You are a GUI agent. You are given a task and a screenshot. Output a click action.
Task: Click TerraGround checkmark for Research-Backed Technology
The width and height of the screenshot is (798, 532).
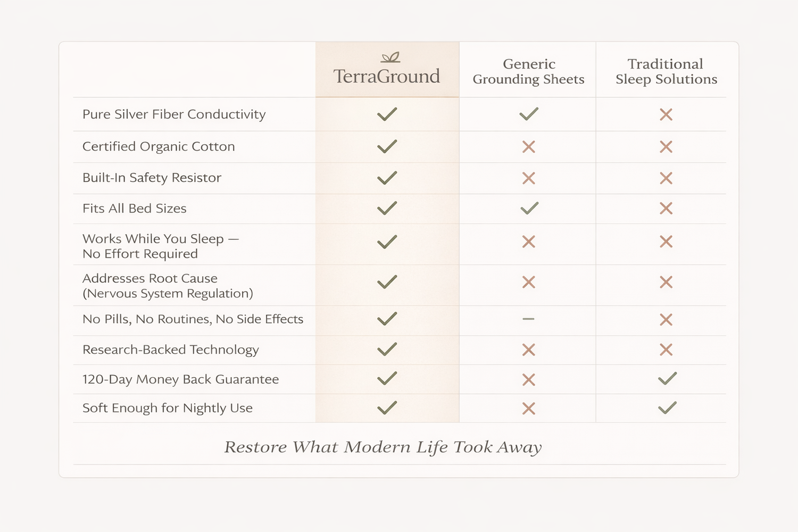click(387, 349)
